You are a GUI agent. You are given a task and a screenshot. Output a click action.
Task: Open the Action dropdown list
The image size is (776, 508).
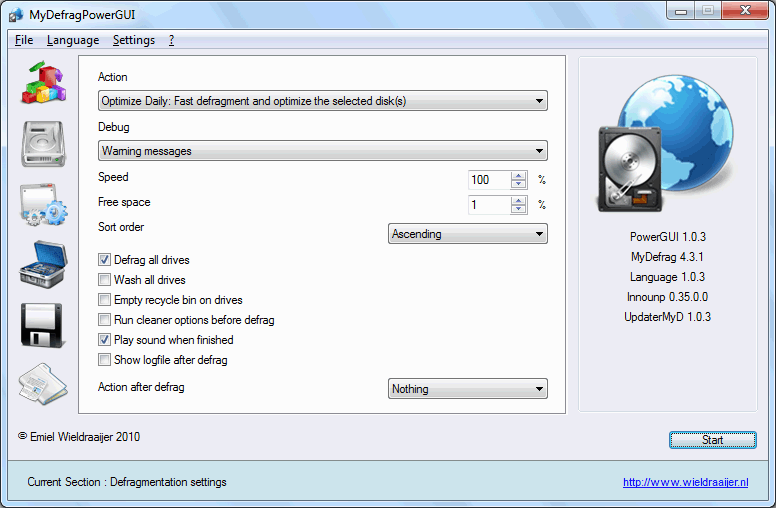[323, 101]
